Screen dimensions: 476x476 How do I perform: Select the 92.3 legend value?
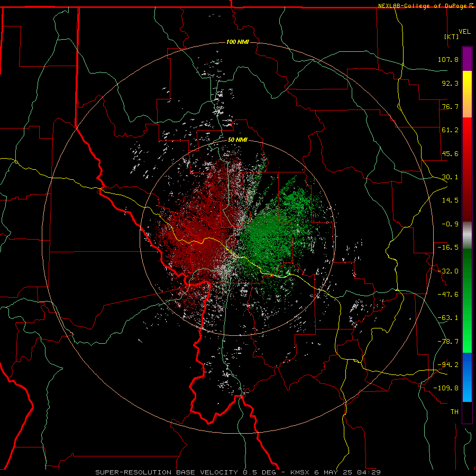coord(450,83)
